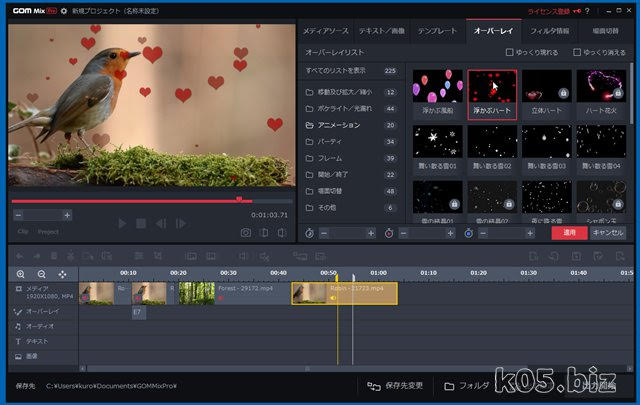Click the fit-timeline arrows icon
This screenshot has height=405, width=640.
(x=62, y=273)
